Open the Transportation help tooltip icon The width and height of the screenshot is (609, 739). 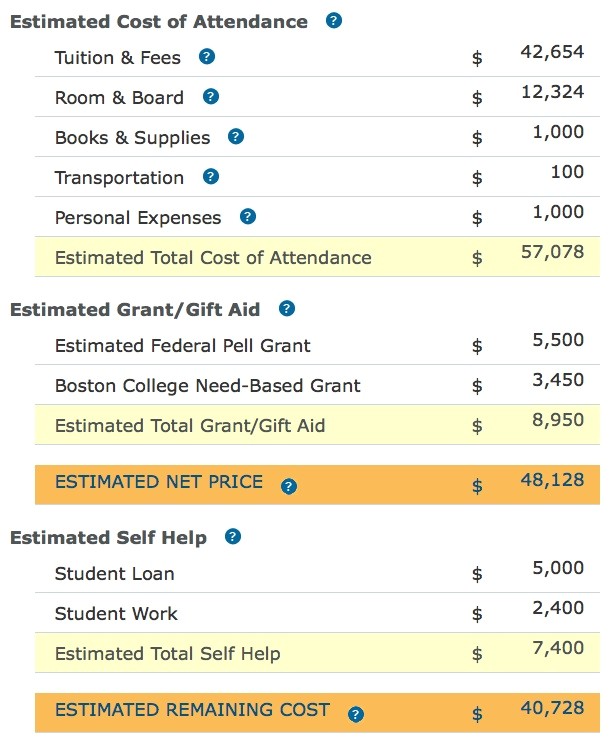click(210, 177)
